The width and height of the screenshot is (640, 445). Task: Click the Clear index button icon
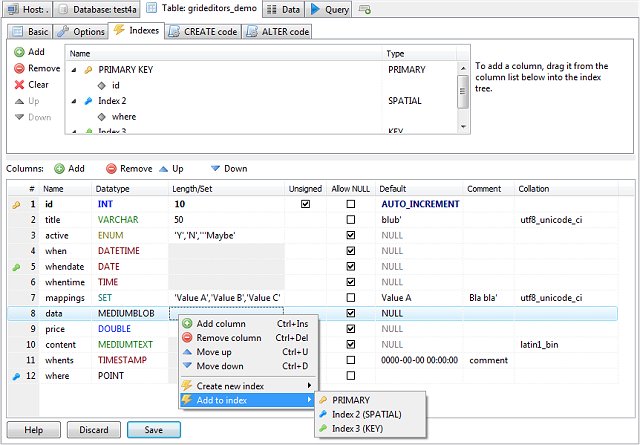point(19,85)
